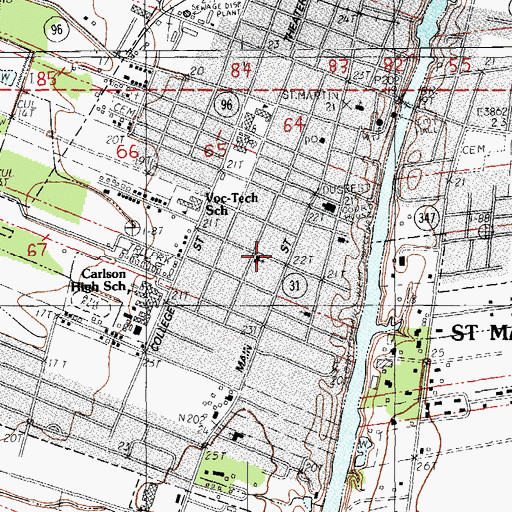The width and height of the screenshot is (512, 512).
Task: Click the red section number 64
Action: click(x=294, y=125)
